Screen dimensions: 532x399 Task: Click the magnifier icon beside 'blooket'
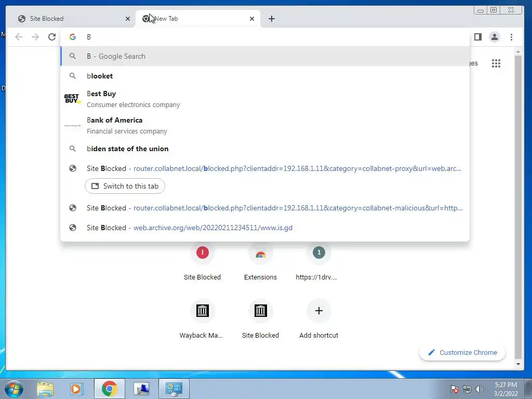point(73,76)
